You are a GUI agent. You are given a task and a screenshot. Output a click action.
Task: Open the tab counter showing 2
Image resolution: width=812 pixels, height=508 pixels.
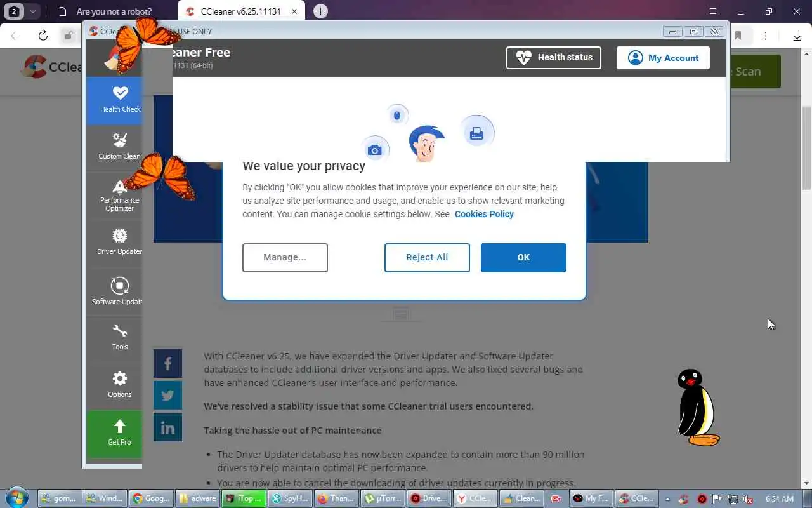point(14,11)
